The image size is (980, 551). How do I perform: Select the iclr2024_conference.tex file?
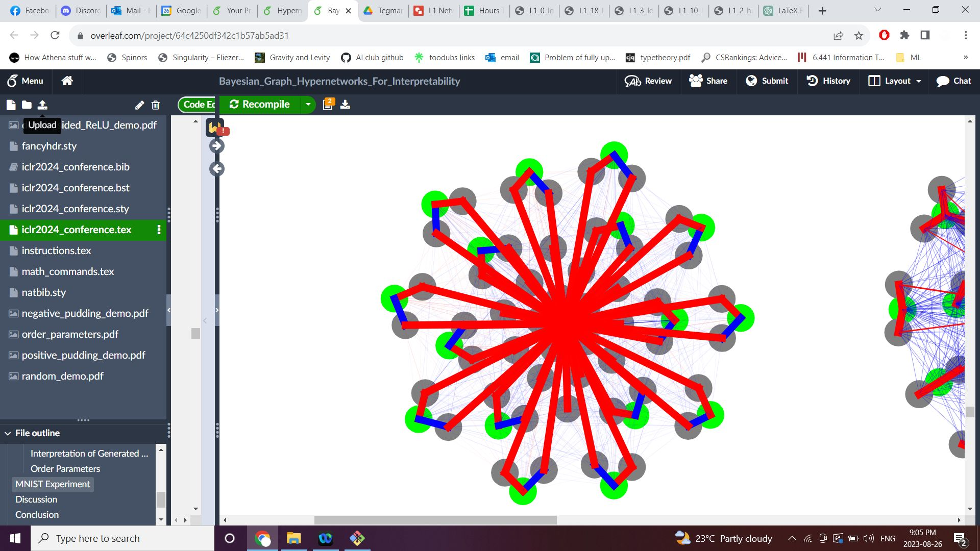(77, 230)
